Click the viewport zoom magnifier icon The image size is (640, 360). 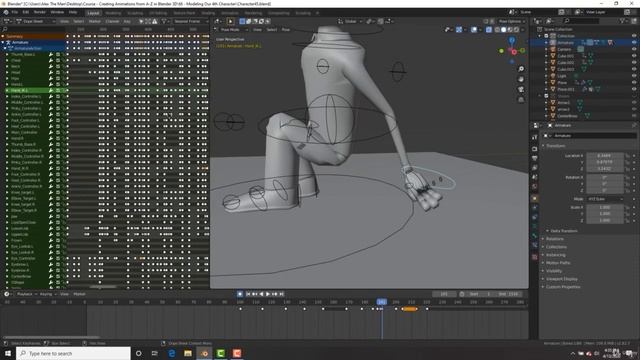[521, 69]
